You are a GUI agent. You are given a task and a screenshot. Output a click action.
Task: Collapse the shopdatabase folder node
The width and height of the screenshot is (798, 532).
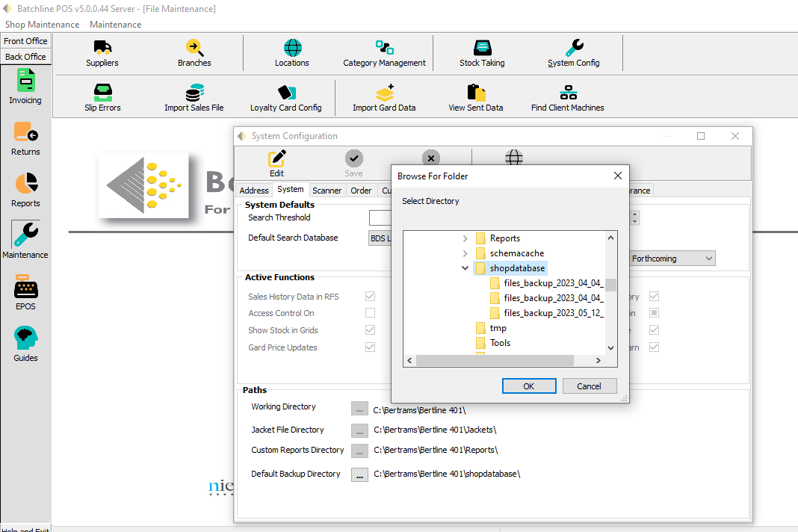coord(466,267)
